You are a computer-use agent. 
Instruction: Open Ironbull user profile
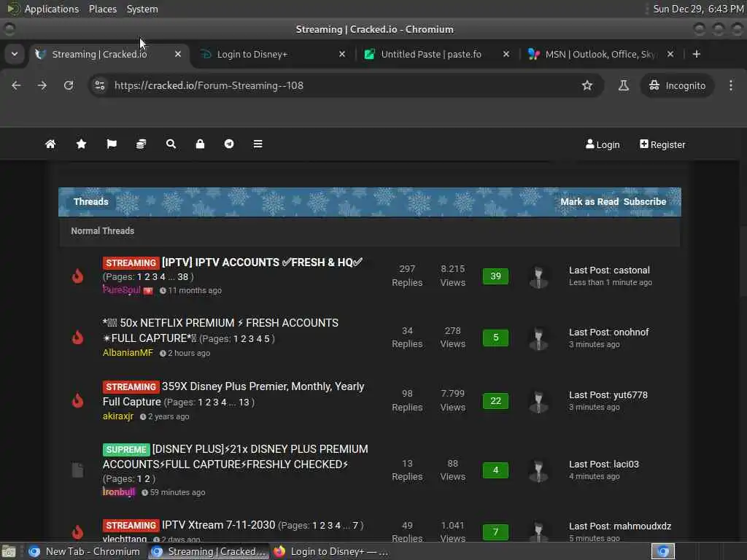[119, 491]
